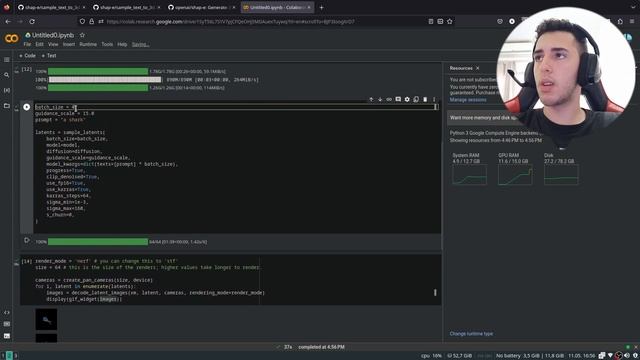
Task: Click the white 890M download progress bar
Action: click(x=105, y=80)
